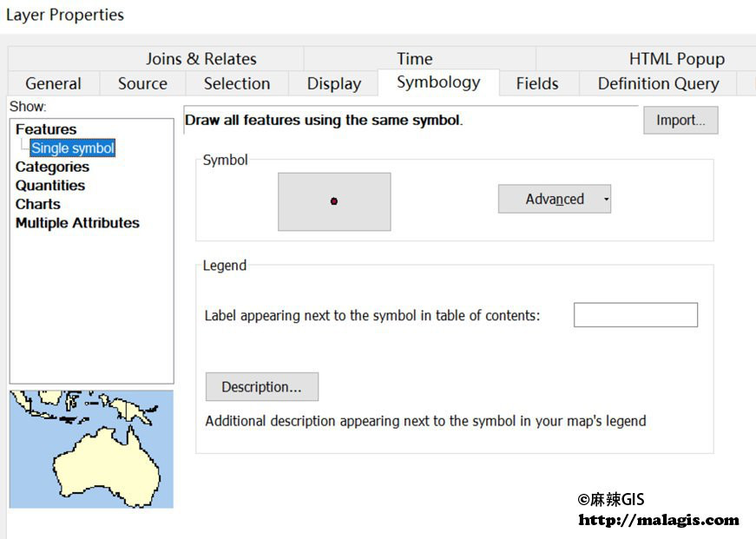Screen dimensions: 756x539
Task: Click the Description... button
Action: click(262, 386)
